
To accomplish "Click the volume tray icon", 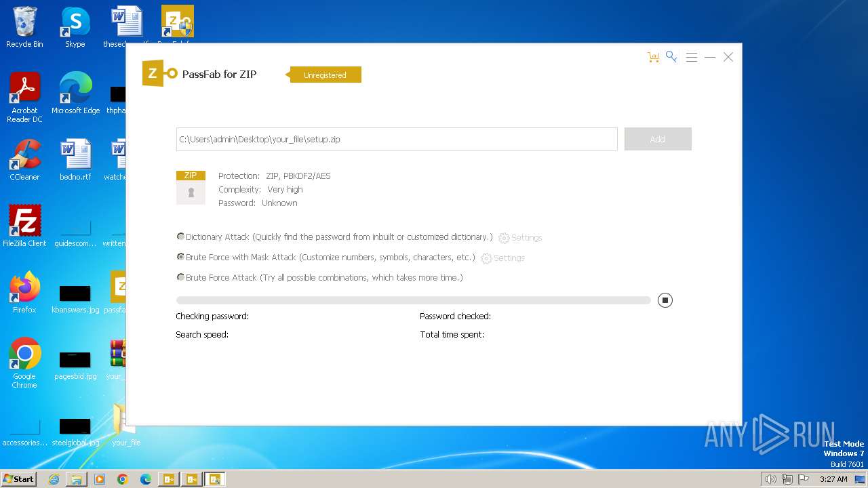I will click(x=771, y=479).
